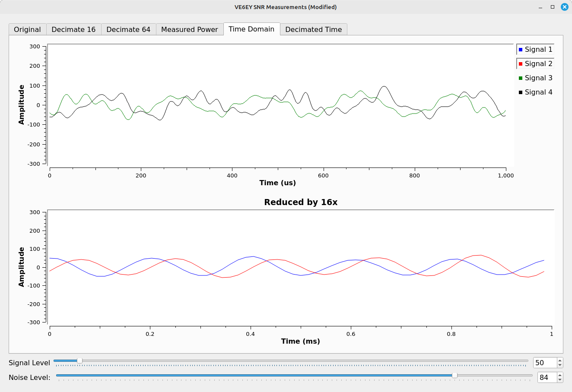Toggle Signal 4 curve visibility in legend
Image resolution: width=572 pixels, height=392 pixels.
pos(535,92)
